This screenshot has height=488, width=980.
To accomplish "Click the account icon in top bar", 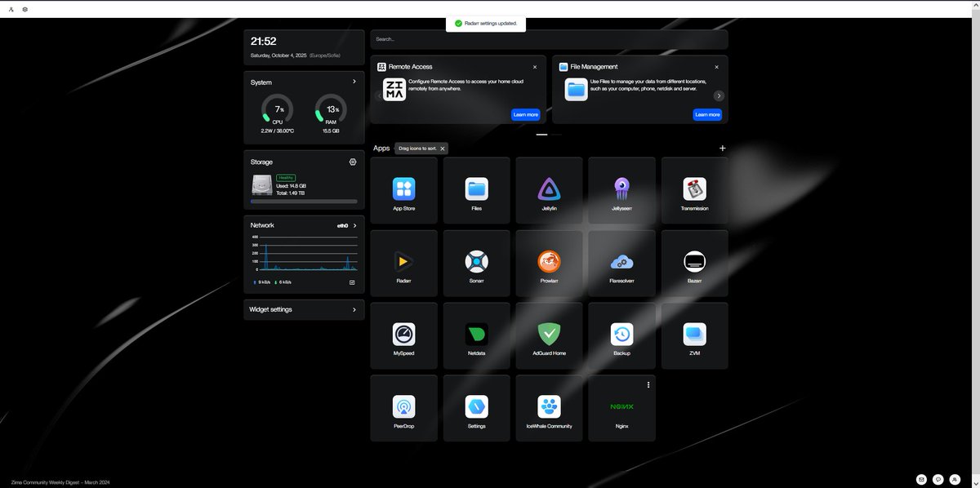I will pos(11,9).
